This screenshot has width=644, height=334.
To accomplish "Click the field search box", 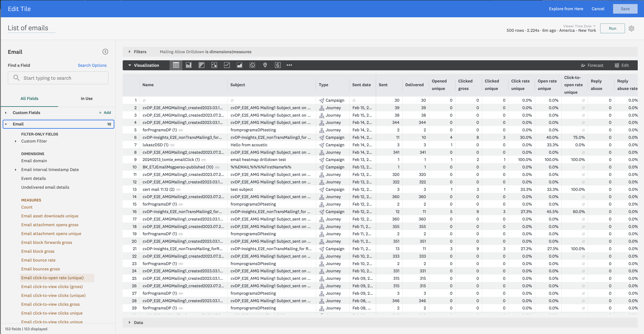I will point(58,78).
